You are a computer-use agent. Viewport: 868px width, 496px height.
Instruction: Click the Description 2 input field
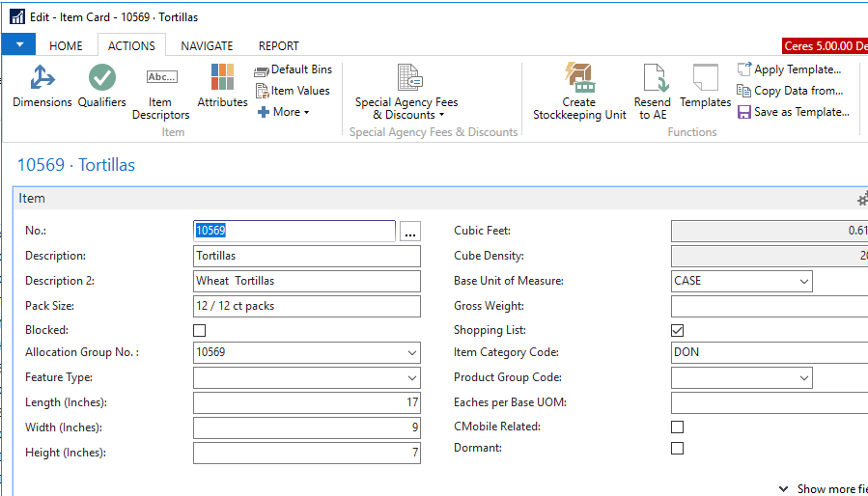click(x=307, y=281)
